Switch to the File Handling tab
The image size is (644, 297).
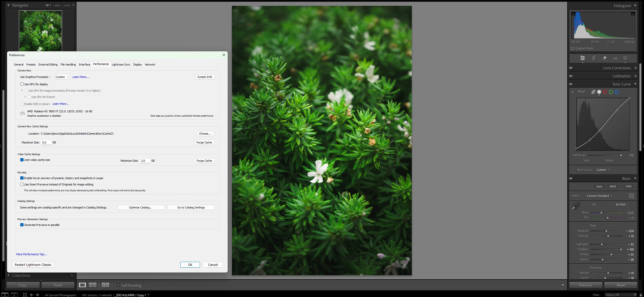click(68, 65)
